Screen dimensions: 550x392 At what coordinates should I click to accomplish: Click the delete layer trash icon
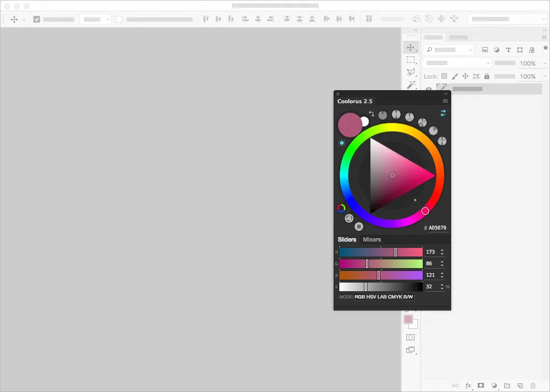(x=533, y=386)
